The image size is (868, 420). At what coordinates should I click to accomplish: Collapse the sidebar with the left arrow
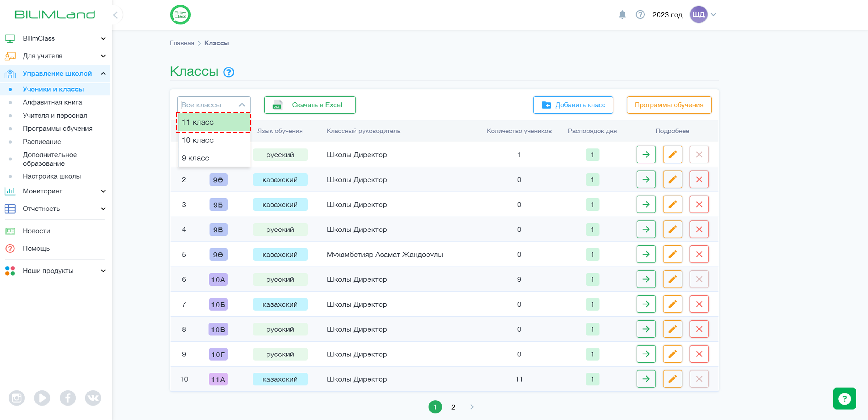click(x=115, y=14)
